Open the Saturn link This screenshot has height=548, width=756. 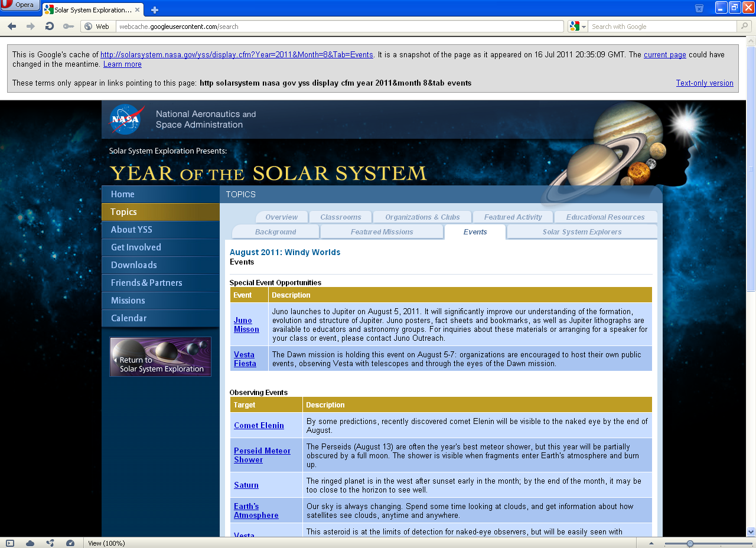[x=246, y=485]
